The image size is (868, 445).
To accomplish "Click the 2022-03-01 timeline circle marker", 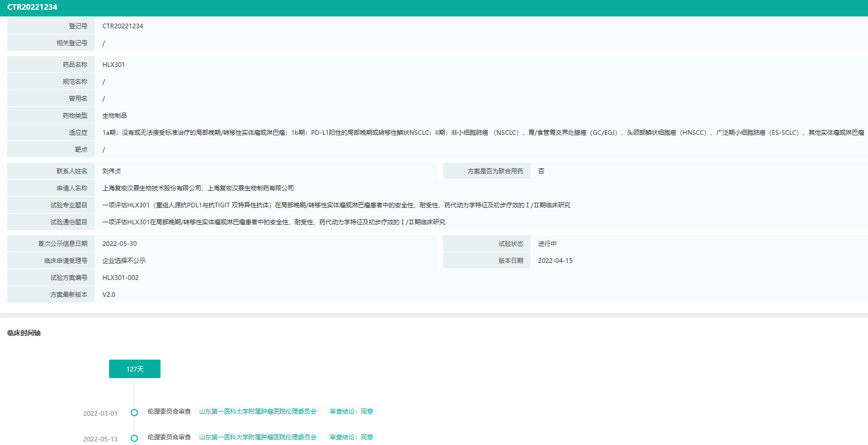I will point(134,413).
